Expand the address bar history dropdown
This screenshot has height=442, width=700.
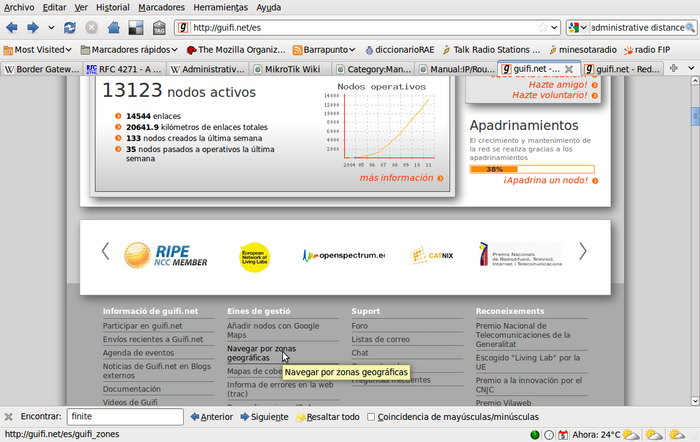tap(554, 28)
